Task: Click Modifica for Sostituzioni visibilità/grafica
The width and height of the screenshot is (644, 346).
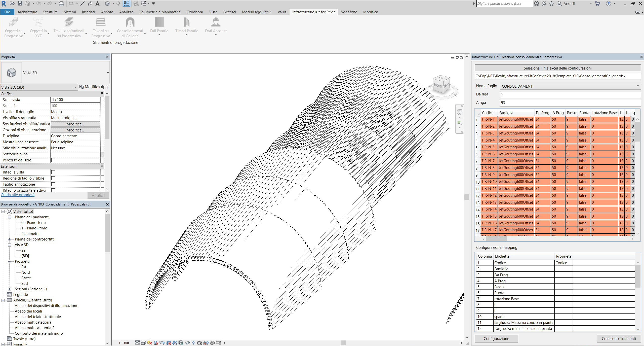Action: click(x=75, y=124)
